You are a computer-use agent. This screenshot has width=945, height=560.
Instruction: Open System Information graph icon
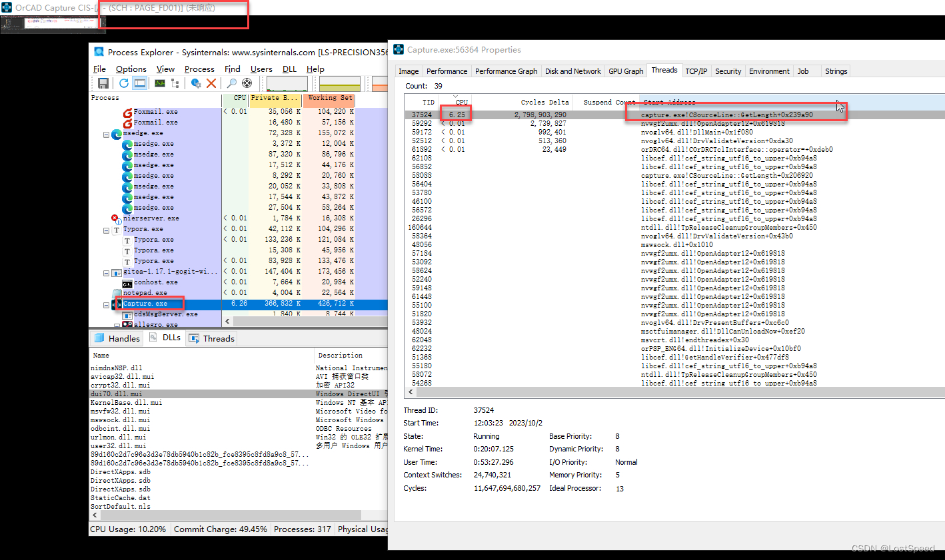coord(160,83)
